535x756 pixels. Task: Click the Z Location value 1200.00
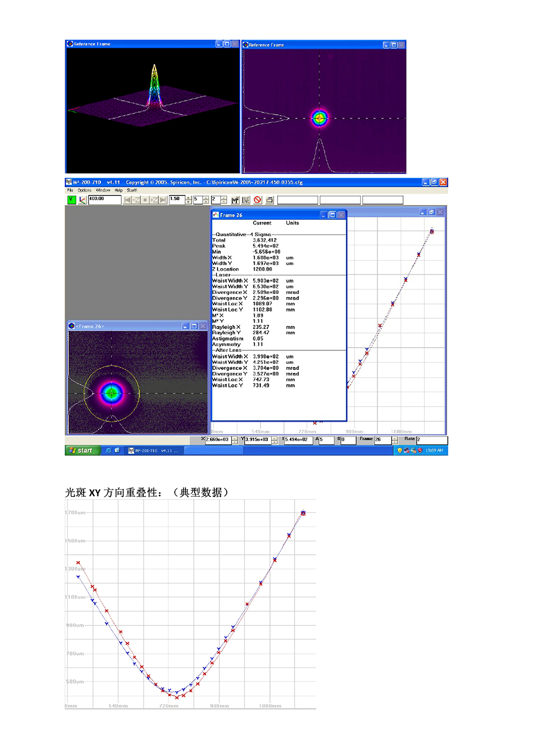click(262, 269)
